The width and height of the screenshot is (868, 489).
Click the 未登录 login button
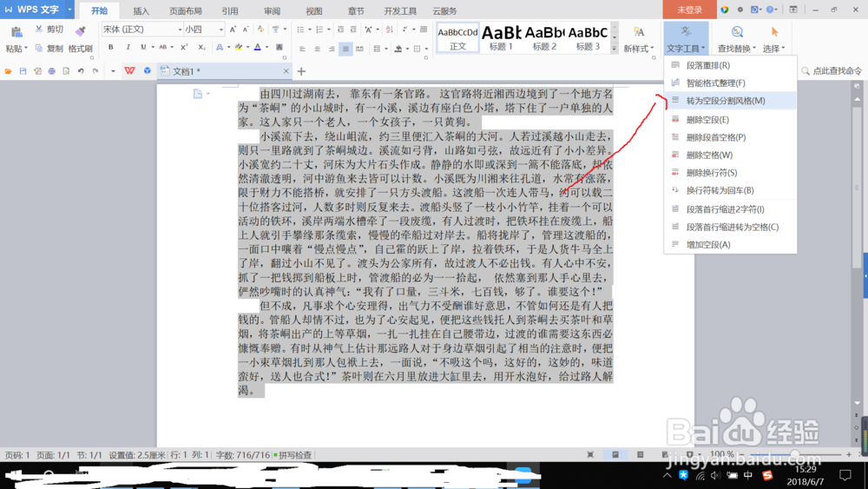(689, 10)
